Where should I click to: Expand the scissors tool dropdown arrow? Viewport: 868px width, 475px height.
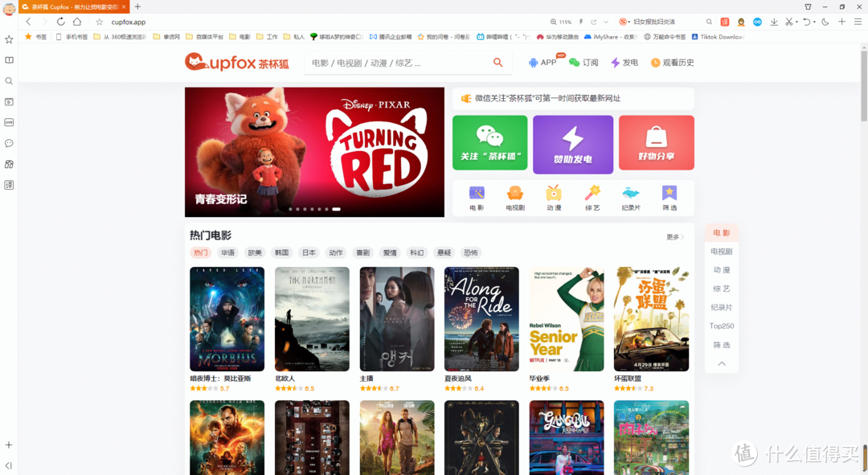tap(796, 23)
